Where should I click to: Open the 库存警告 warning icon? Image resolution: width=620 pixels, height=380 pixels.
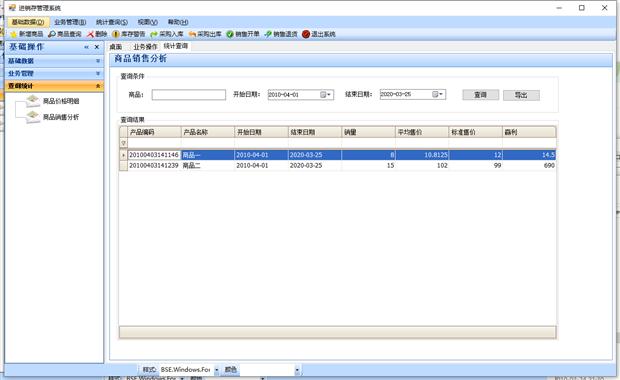pos(116,34)
